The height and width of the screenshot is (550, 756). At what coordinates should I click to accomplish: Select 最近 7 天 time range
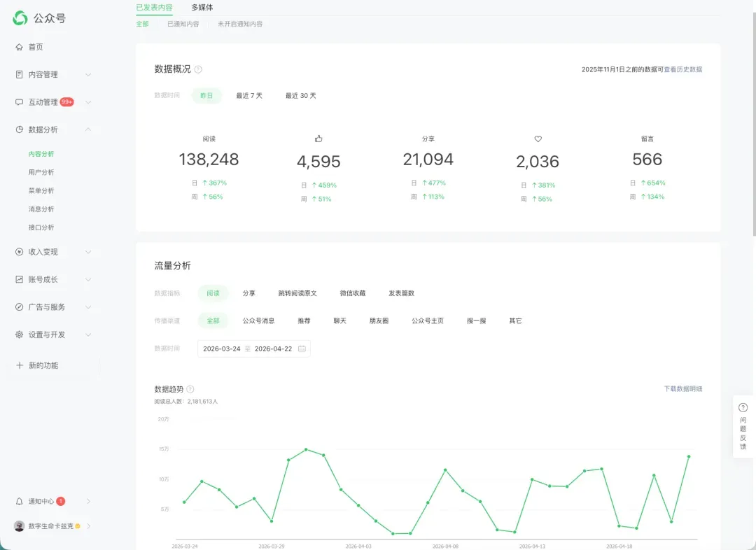tap(249, 95)
